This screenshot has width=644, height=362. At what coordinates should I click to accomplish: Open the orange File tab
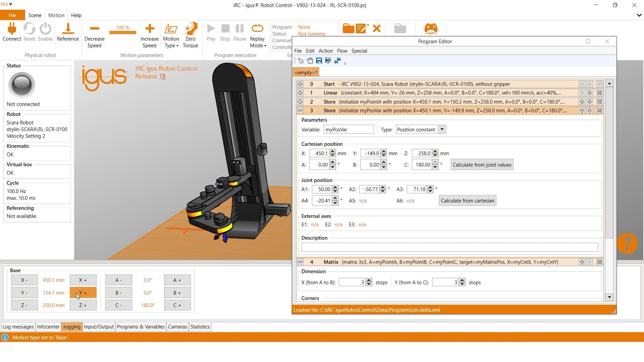12,15
